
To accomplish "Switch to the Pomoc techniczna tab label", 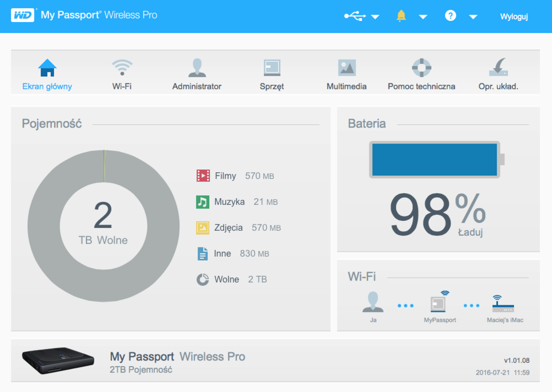I will pyautogui.click(x=421, y=86).
